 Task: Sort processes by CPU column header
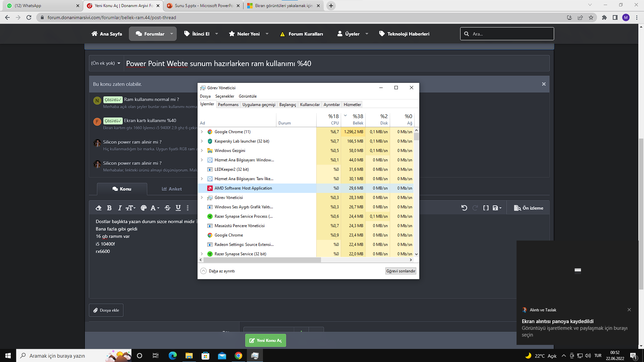[329, 119]
